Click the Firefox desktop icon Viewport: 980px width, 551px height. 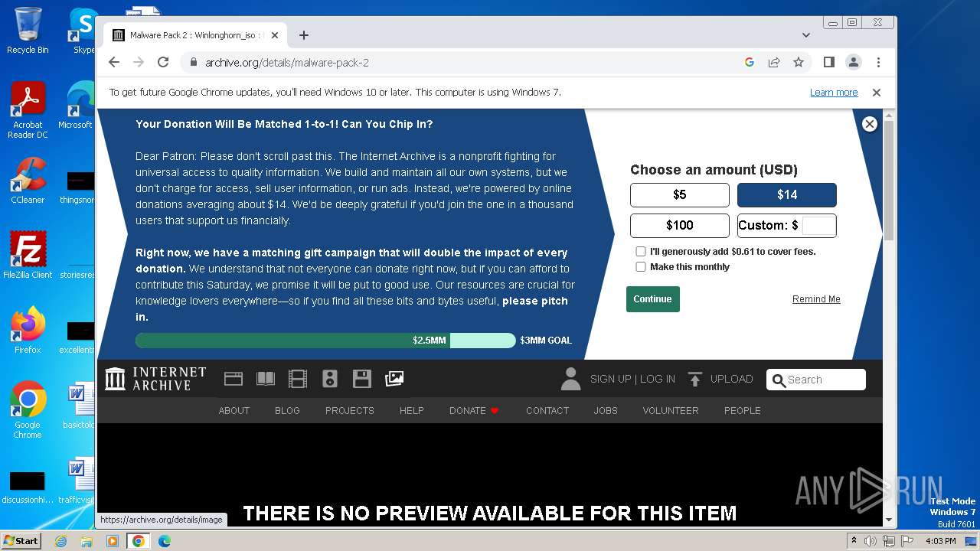(x=28, y=330)
